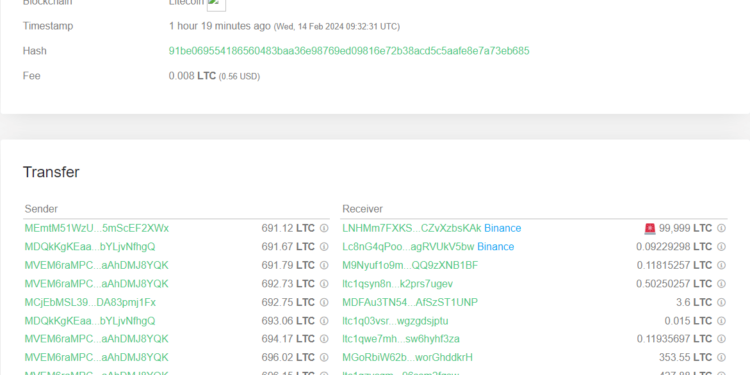Screen dimensions: 750x375
Task: Click the red siren alert icon beside 99,999 LTC
Action: (650, 229)
